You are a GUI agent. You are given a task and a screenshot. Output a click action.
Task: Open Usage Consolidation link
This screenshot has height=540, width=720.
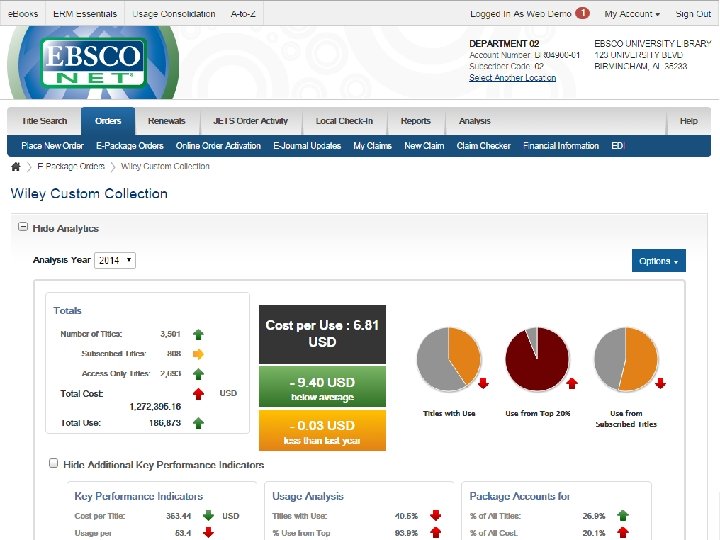174,14
